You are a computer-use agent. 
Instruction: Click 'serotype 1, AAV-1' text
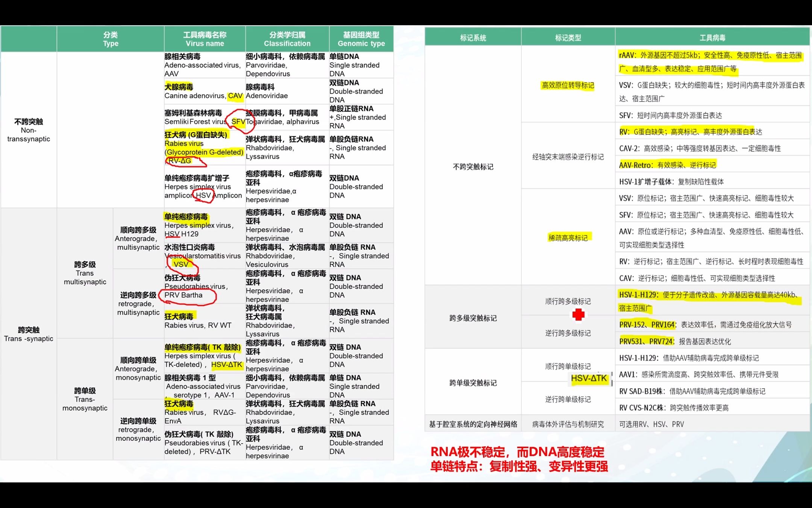point(204,395)
